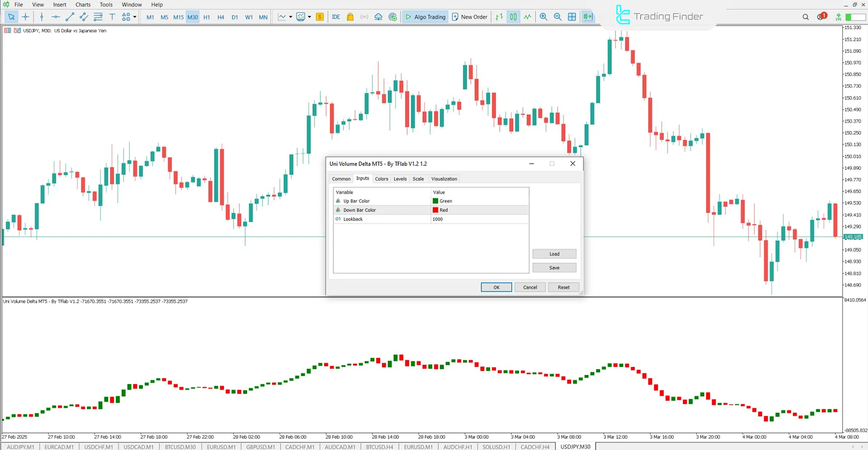This screenshot has width=868, height=450.
Task: Open the Charts menu
Action: [83, 5]
